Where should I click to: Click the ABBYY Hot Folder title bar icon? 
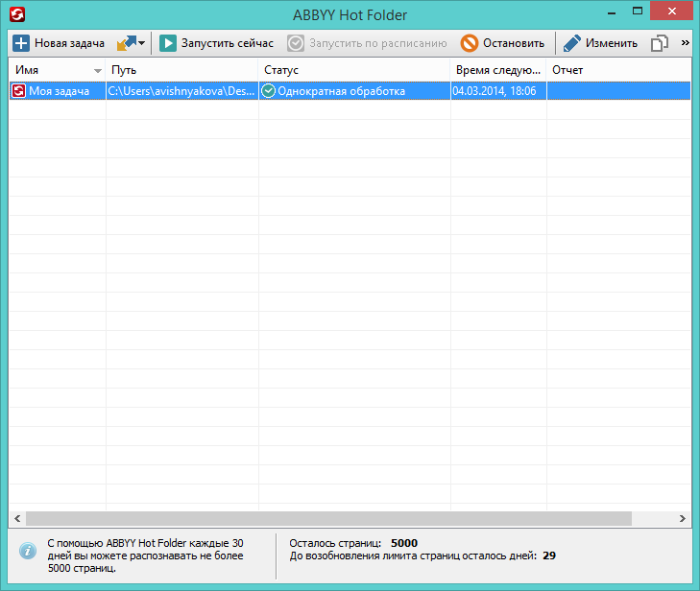pos(17,14)
